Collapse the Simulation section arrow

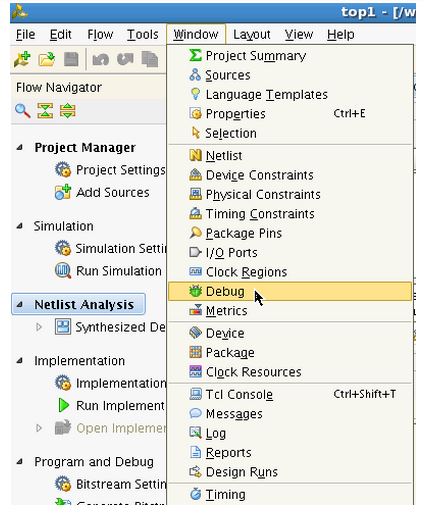[x=20, y=226]
